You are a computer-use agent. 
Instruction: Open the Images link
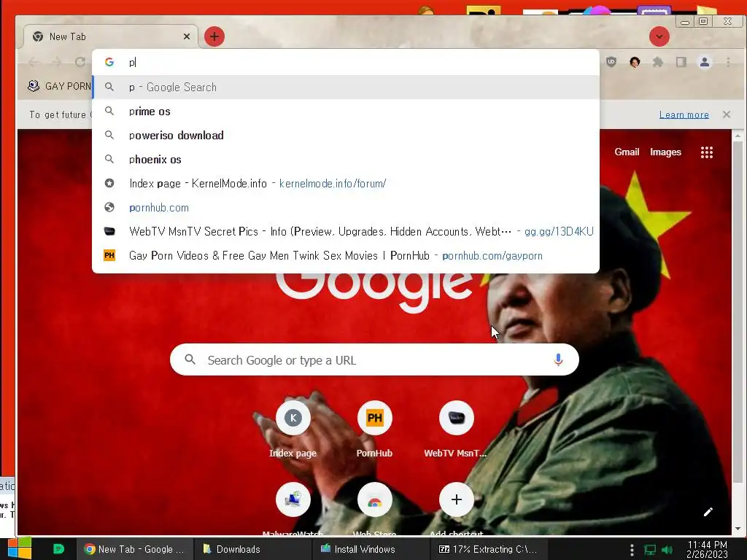(665, 152)
